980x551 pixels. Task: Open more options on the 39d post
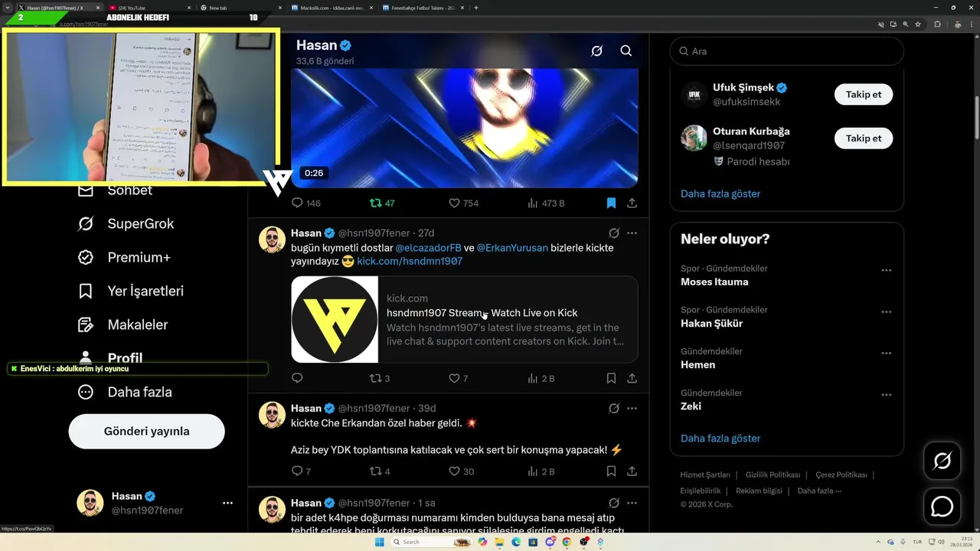tap(632, 408)
